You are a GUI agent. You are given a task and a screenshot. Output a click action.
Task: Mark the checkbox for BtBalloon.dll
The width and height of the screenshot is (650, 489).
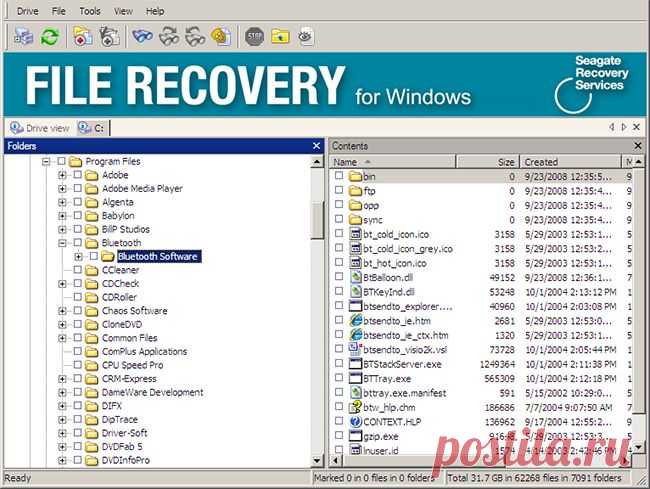339,276
